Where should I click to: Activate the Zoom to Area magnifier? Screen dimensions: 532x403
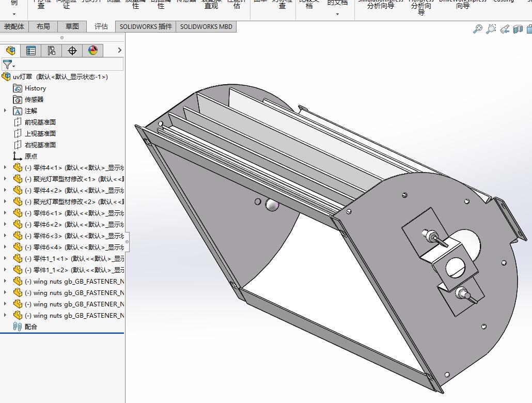[491, 29]
